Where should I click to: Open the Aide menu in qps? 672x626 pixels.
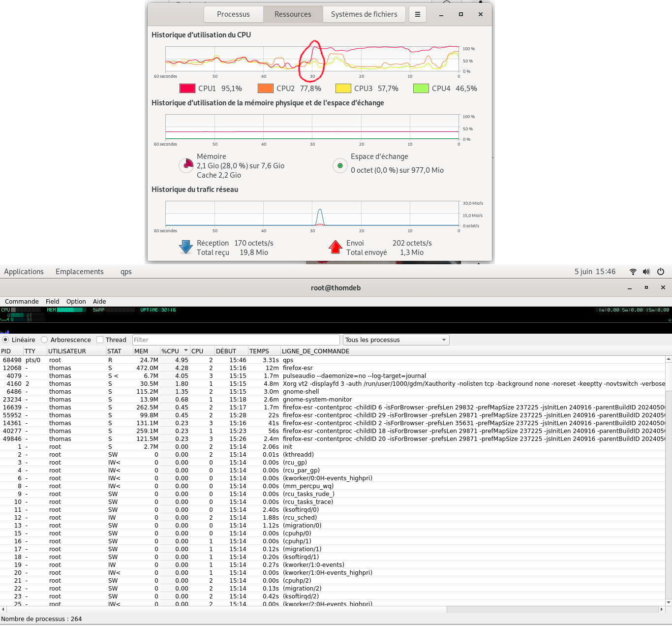[x=99, y=302]
